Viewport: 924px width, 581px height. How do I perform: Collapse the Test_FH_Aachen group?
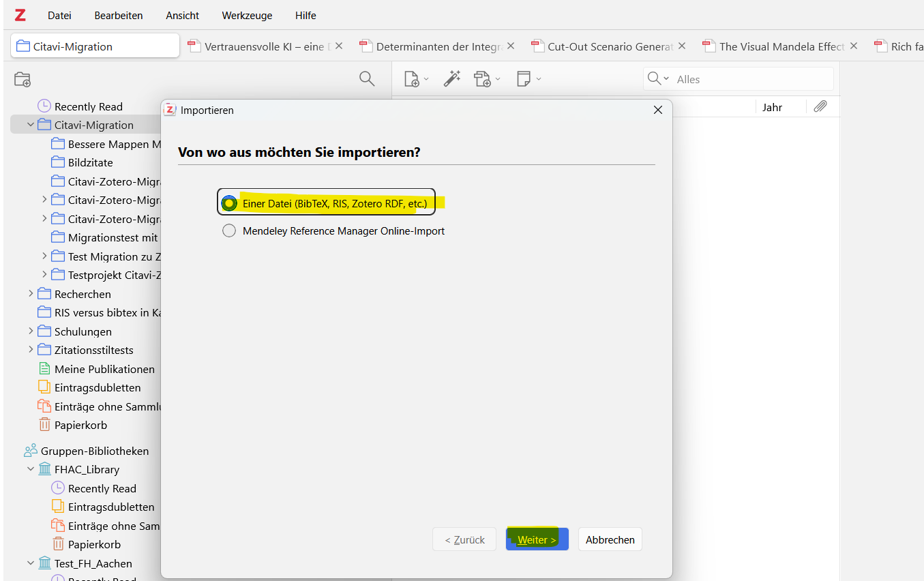31,563
